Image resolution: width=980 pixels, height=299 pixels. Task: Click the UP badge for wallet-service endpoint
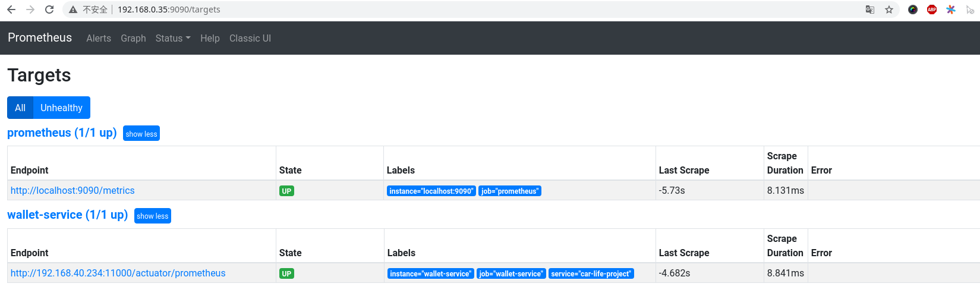click(x=286, y=273)
